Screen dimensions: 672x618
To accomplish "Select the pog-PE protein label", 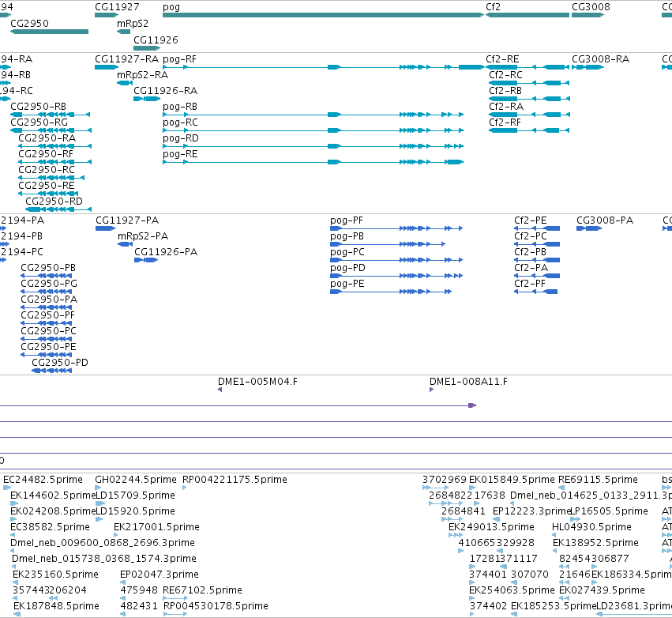I will point(347,284).
